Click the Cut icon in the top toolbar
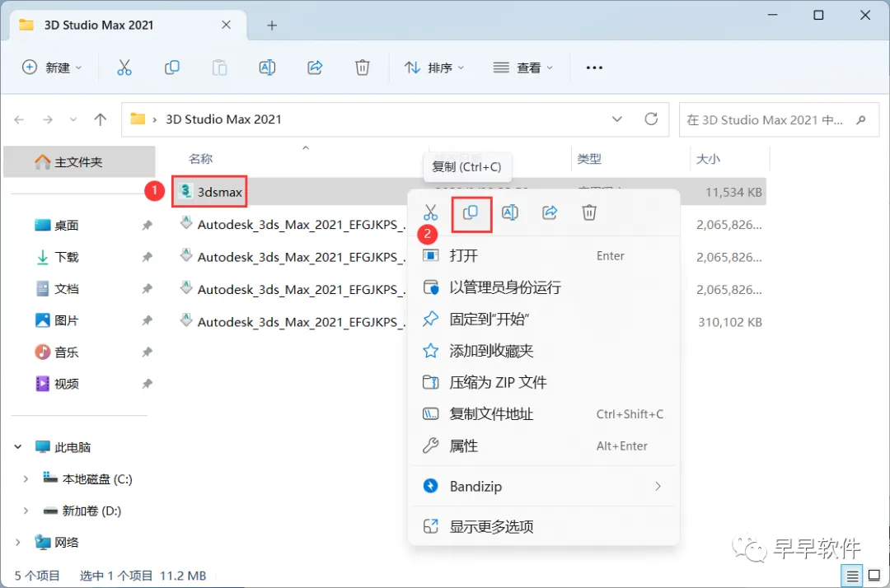Screen dimensions: 890x588 coord(124,68)
